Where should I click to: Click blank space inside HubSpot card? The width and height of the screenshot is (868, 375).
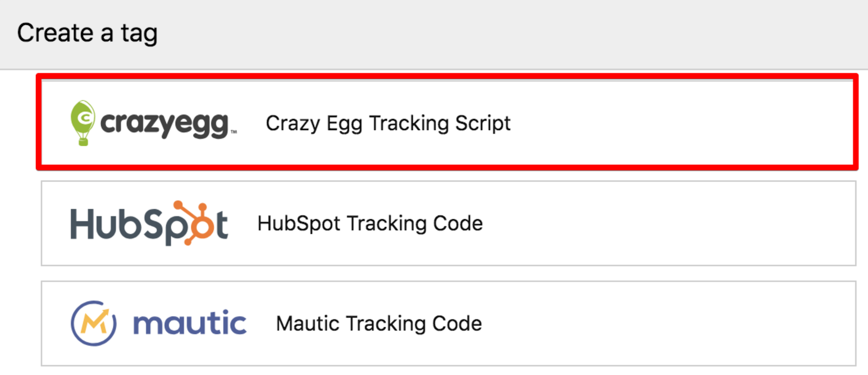[x=667, y=223]
